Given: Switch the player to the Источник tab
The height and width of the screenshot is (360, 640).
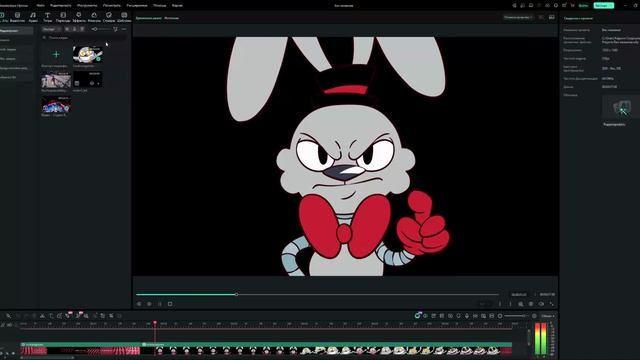Looking at the screenshot, I should pos(171,18).
